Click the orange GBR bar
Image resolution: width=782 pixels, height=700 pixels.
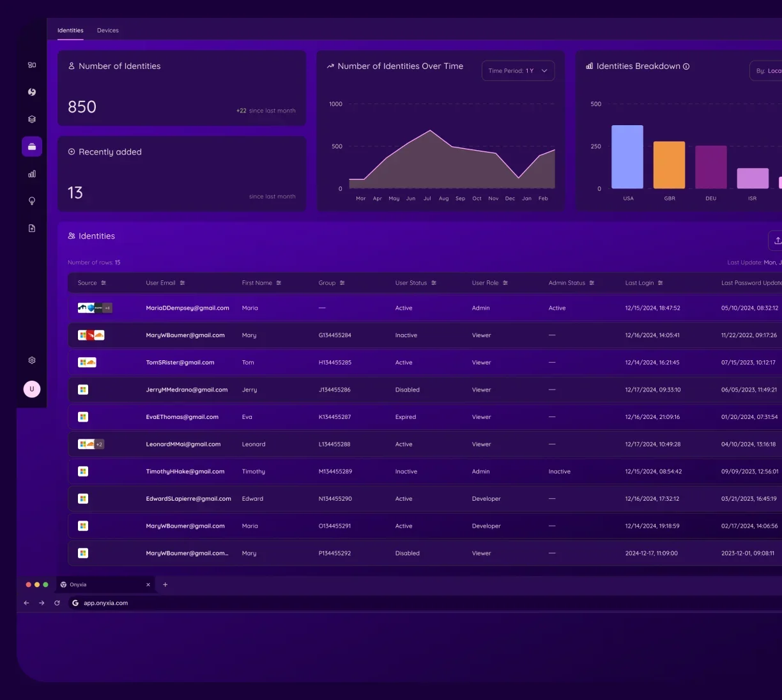[x=669, y=165]
